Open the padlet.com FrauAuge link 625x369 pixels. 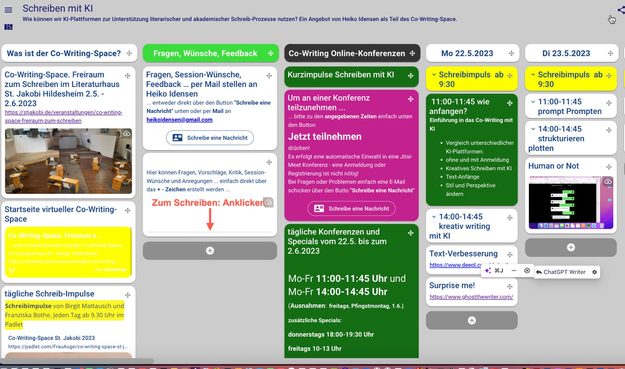[x=68, y=347]
